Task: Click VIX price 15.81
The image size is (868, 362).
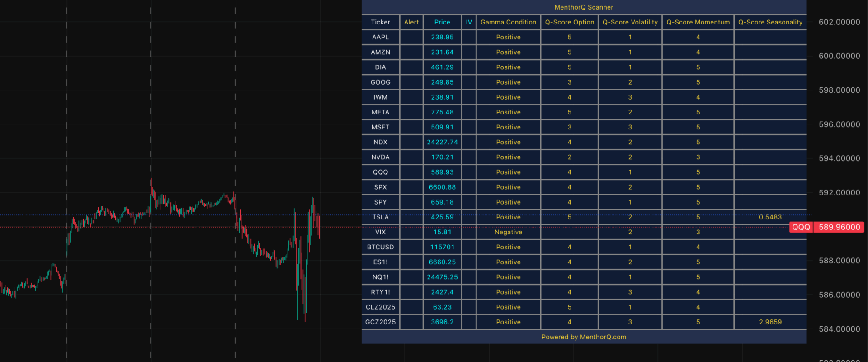Action: click(x=442, y=232)
